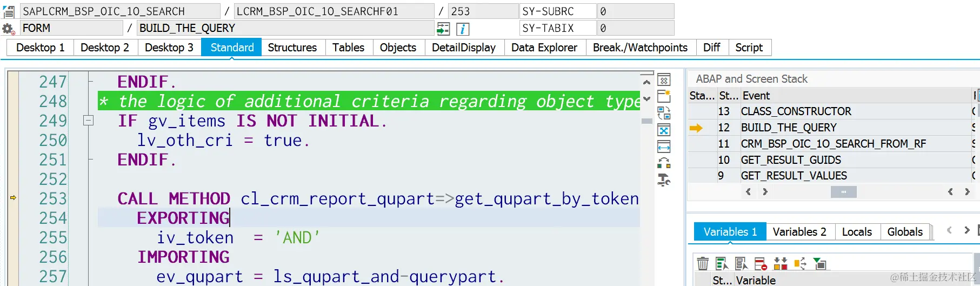Click the orange arrows icon in Variables toolbar
Screen dimensions: 980x286
point(800,263)
